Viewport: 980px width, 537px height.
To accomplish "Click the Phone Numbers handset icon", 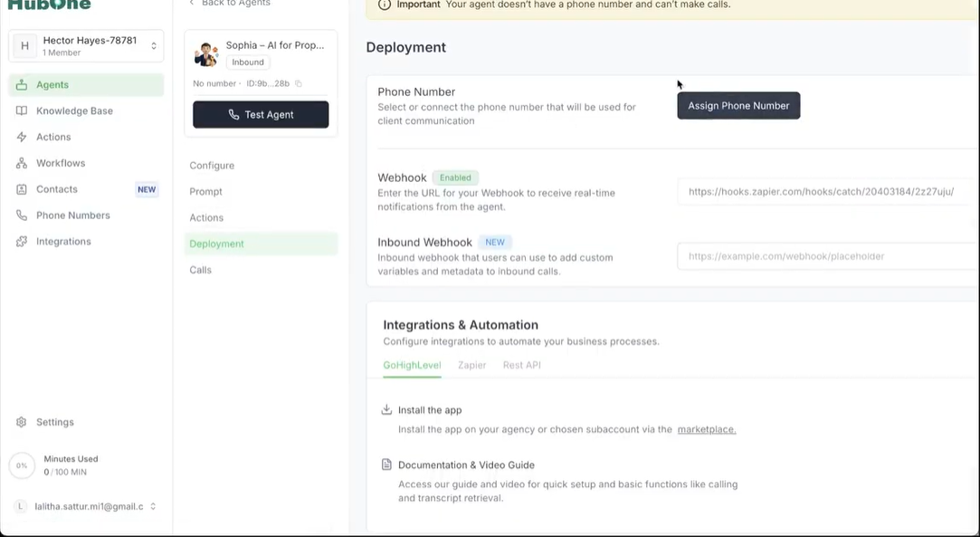I will point(22,216).
